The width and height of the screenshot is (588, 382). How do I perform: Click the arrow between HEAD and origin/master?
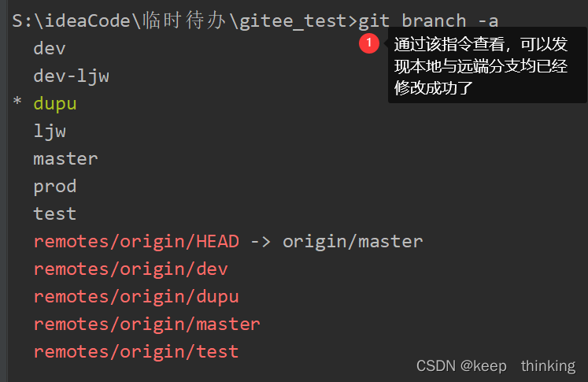pyautogui.click(x=261, y=242)
